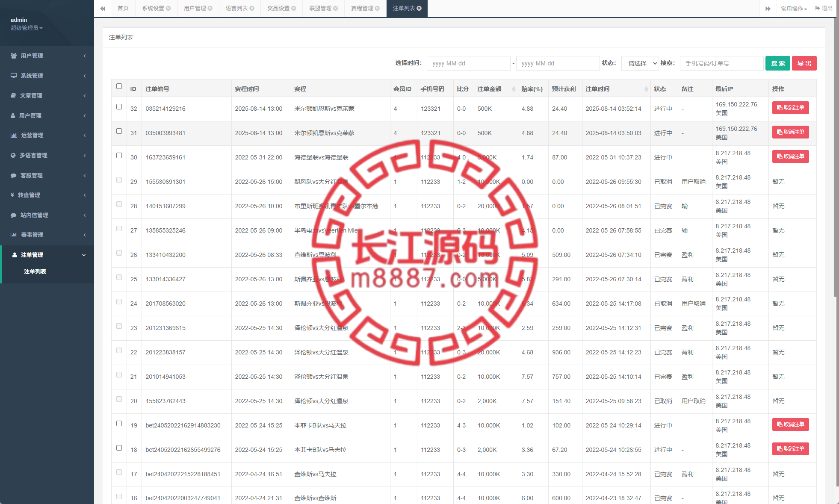Toggle the select-all checkbox in table header
Image resolution: width=839 pixels, height=504 pixels.
click(x=119, y=86)
